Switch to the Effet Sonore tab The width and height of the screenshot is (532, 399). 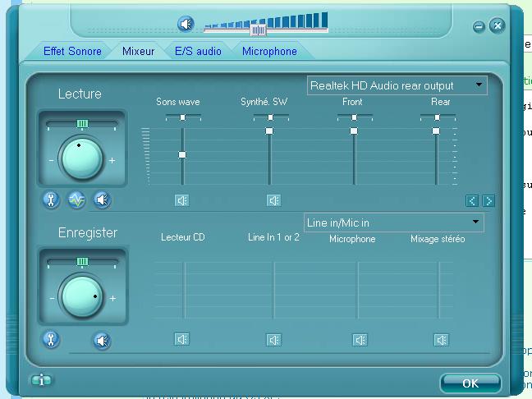72,51
